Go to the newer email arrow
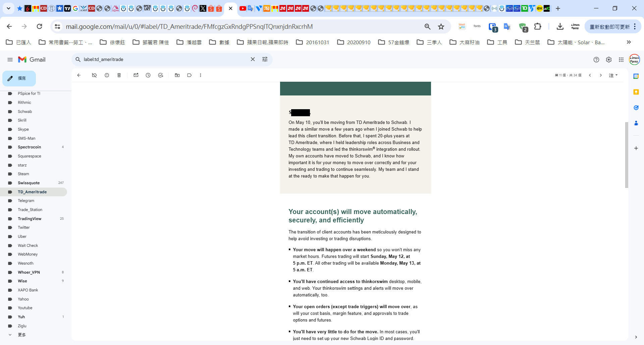 (590, 75)
